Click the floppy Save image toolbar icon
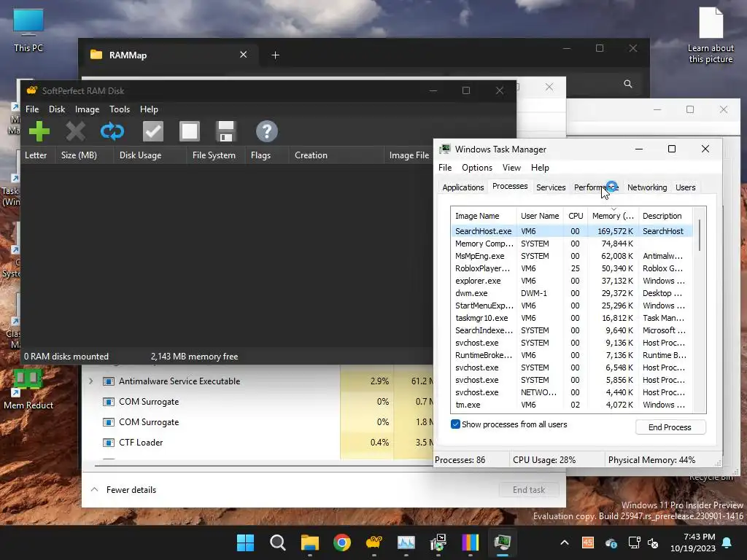 226,131
